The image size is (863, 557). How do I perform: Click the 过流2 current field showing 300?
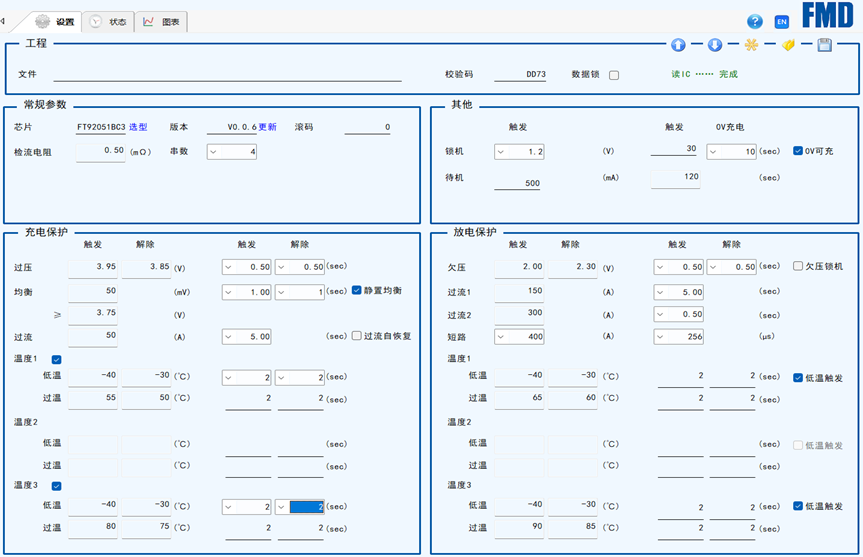click(519, 314)
